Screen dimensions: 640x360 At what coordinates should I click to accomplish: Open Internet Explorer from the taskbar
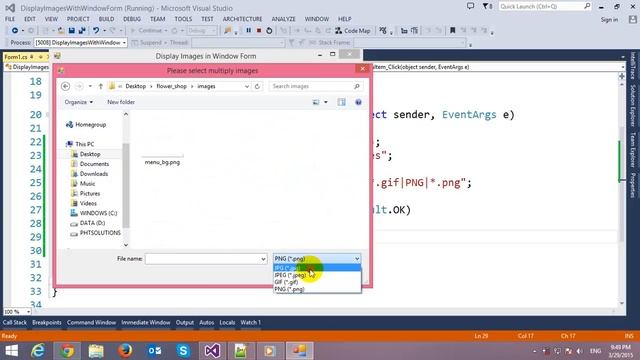[x=38, y=351]
